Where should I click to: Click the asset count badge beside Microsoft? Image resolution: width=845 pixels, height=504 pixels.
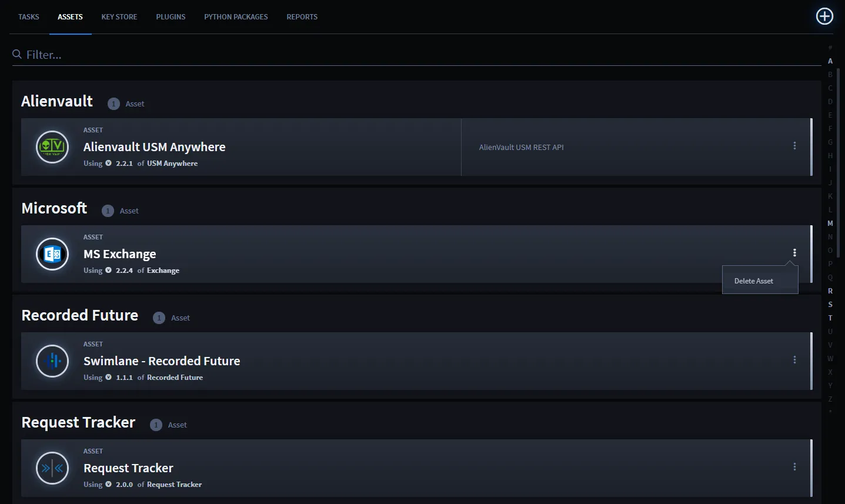[x=108, y=211]
